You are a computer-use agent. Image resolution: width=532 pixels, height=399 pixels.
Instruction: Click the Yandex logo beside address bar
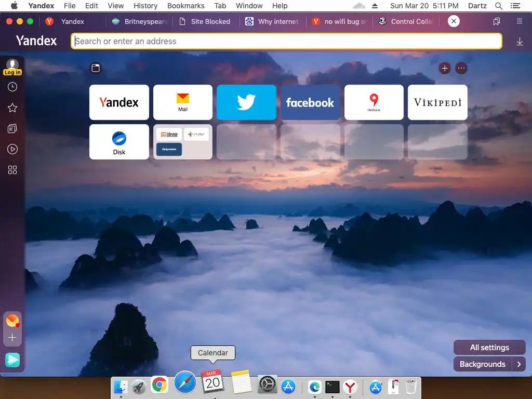36,41
